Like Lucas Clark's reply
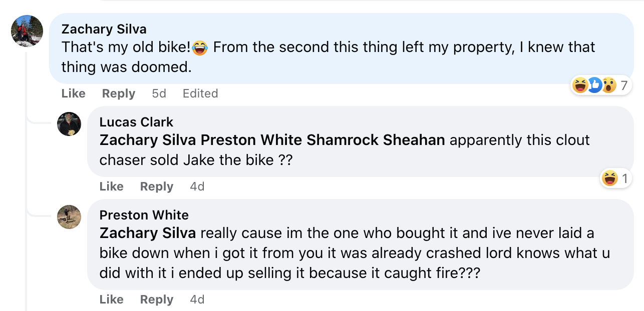Viewport: 644px width, 311px height. click(x=111, y=186)
